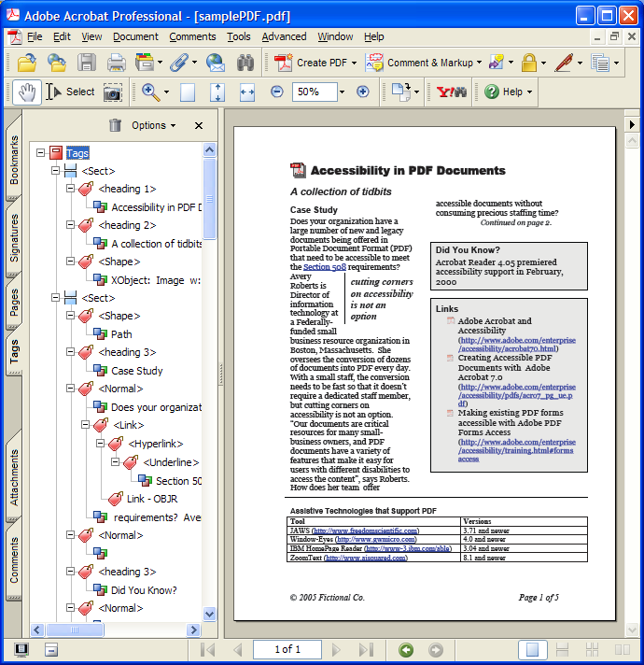The image size is (644, 665).
Task: Click the Email globe icon
Action: (216, 63)
